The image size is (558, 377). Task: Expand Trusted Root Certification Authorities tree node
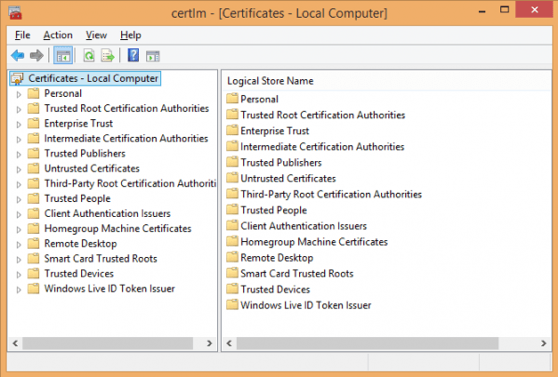point(19,109)
